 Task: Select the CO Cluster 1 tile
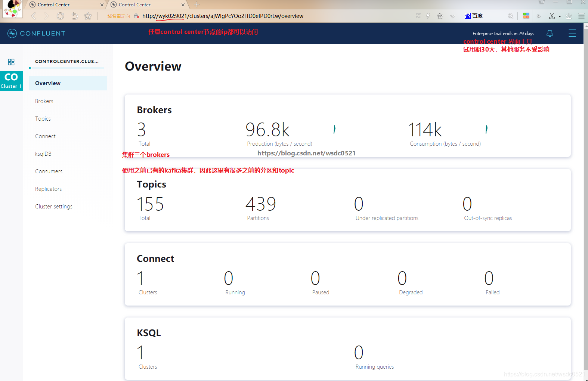tap(11, 81)
